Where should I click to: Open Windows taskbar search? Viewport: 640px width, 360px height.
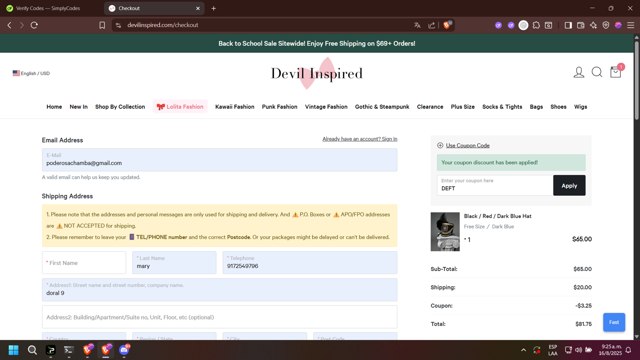pos(32,350)
